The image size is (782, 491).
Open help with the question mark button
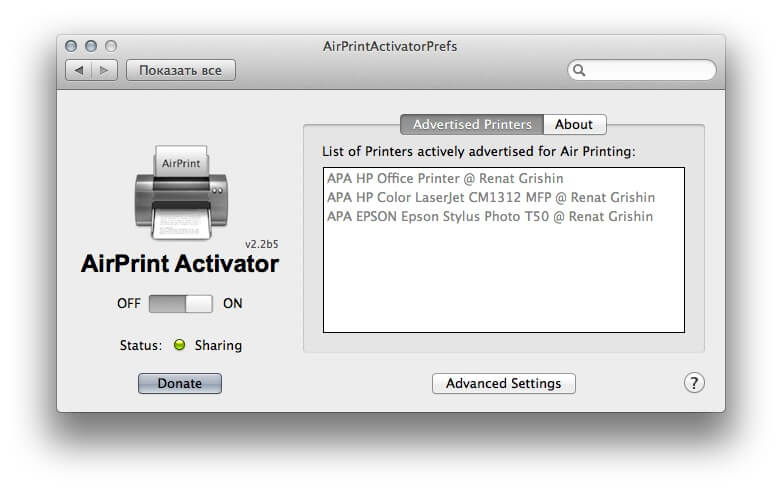pyautogui.click(x=694, y=383)
